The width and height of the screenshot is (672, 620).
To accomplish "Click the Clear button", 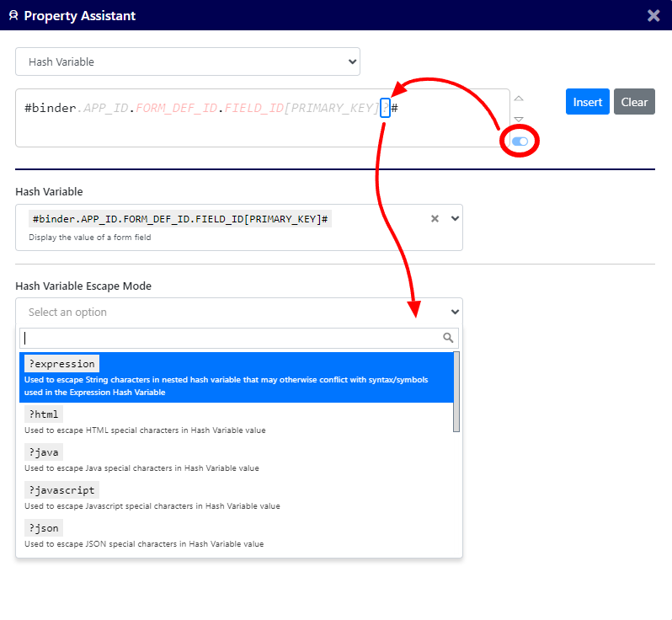I will click(634, 102).
